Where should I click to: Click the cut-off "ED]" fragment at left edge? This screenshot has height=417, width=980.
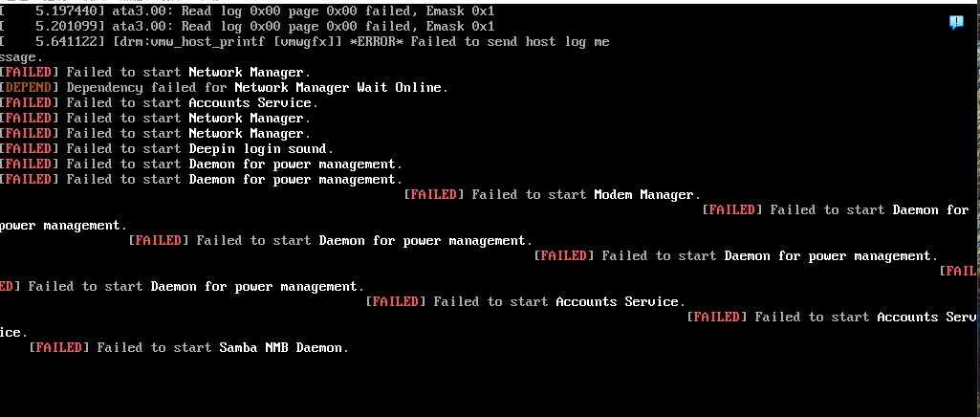[10, 286]
